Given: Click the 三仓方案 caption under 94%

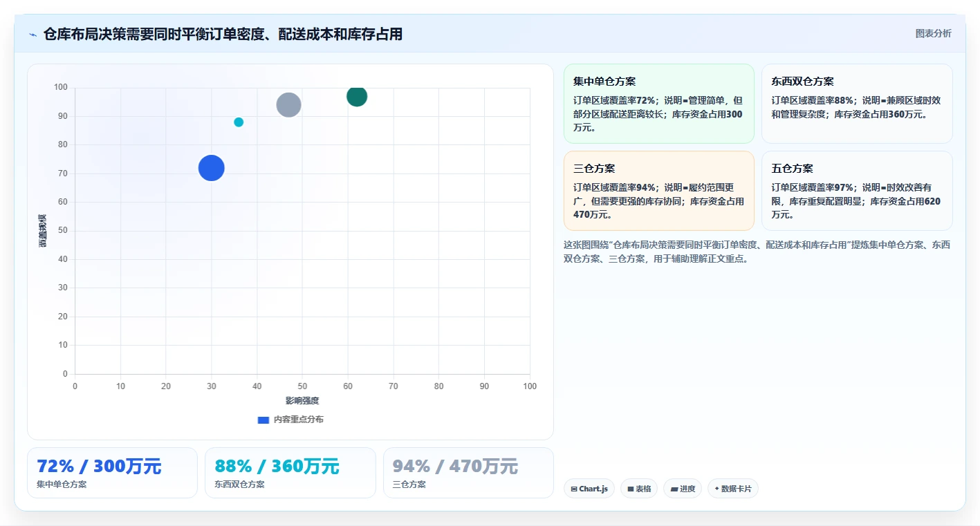Looking at the screenshot, I should tap(409, 485).
